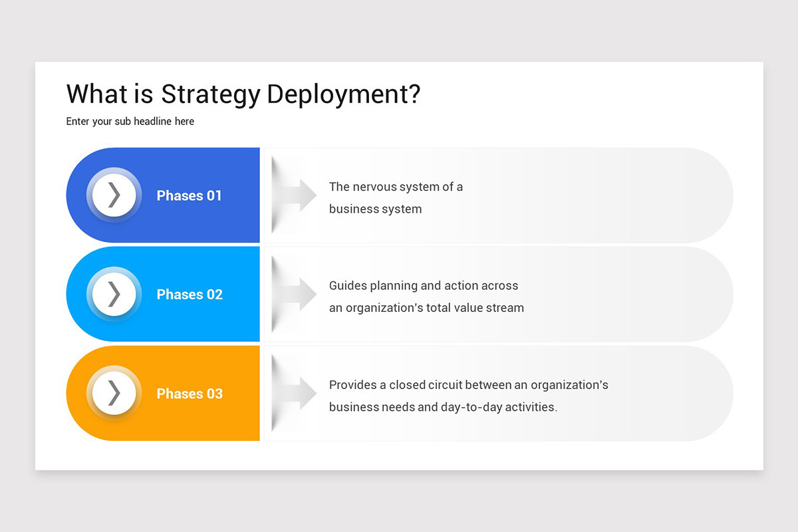The width and height of the screenshot is (798, 532).
Task: Click the chevron icon inside Phases 01 circle
Action: coord(116,195)
